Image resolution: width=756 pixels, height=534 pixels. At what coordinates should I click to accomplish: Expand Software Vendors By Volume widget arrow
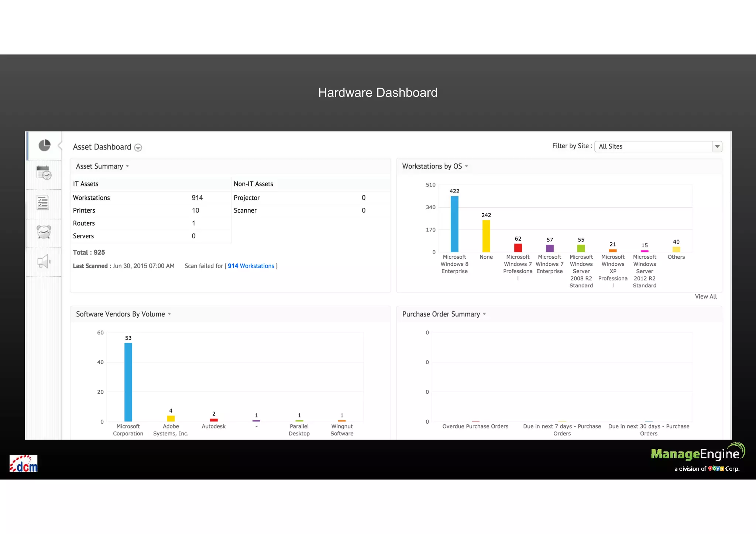[x=169, y=314]
